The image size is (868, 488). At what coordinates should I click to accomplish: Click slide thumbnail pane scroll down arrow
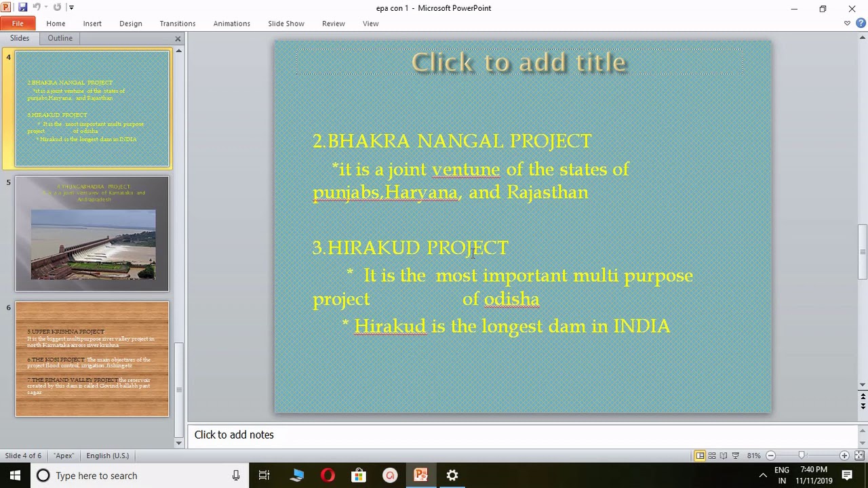pos(179,443)
